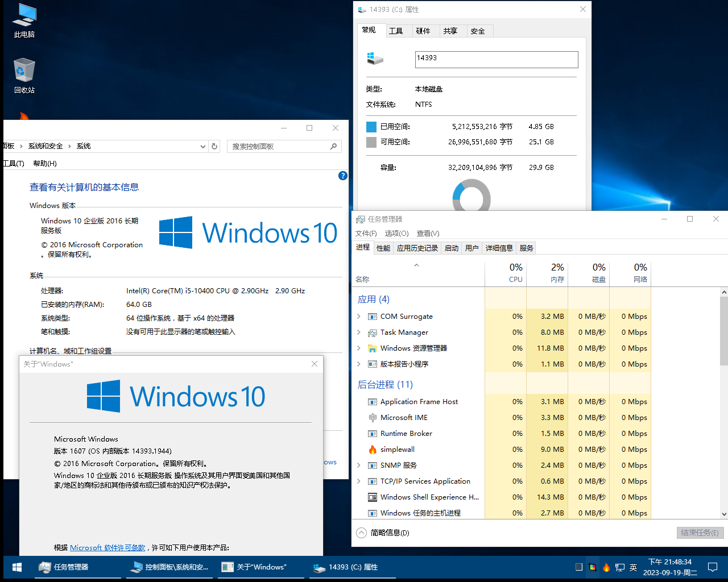728x582 pixels.
Task: Select the 后台进程 (11) group heading
Action: 385,385
